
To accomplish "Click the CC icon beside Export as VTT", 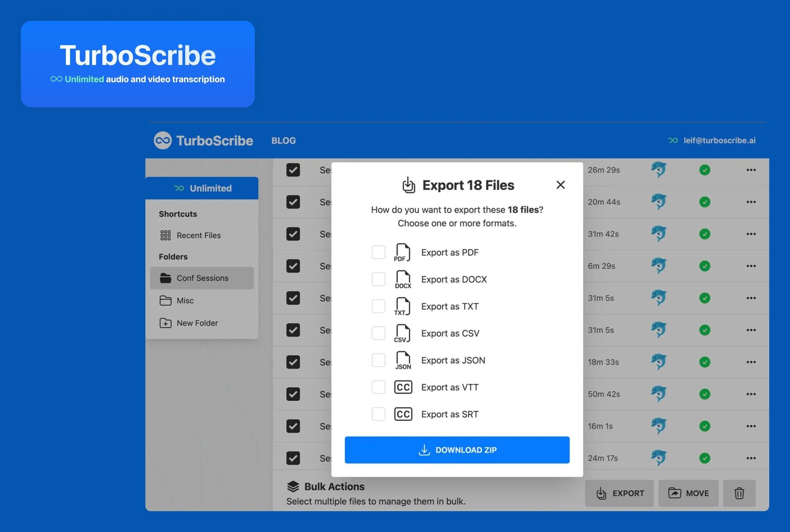I will pyautogui.click(x=403, y=387).
